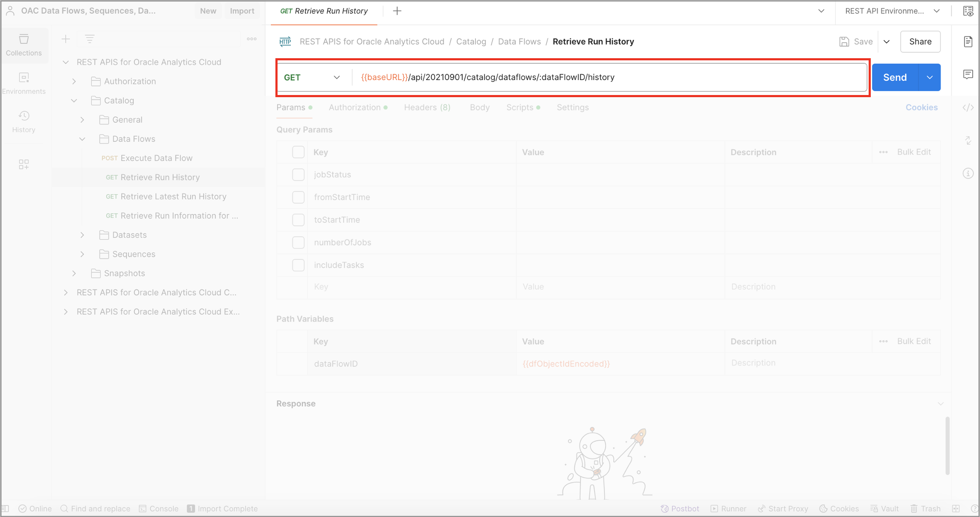Image resolution: width=980 pixels, height=517 pixels.
Task: Enable the jobStatus query parameter
Action: pyautogui.click(x=298, y=175)
